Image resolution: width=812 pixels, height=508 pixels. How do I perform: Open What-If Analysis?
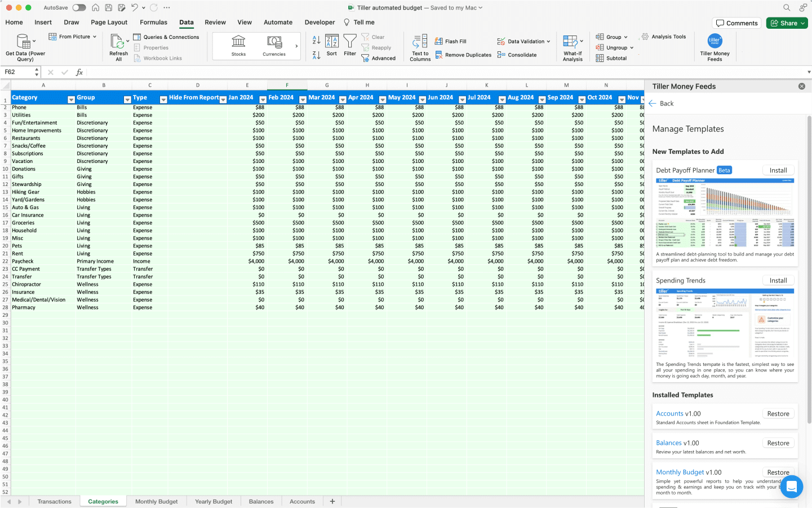tap(573, 48)
